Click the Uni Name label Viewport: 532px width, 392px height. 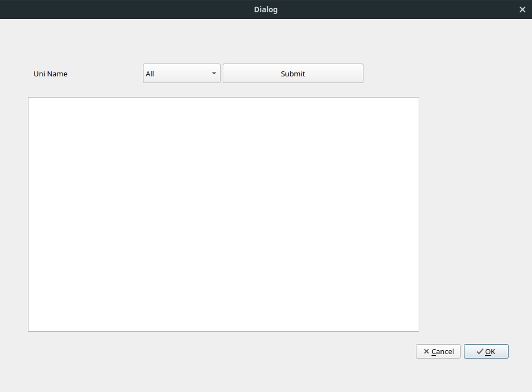pyautogui.click(x=50, y=74)
